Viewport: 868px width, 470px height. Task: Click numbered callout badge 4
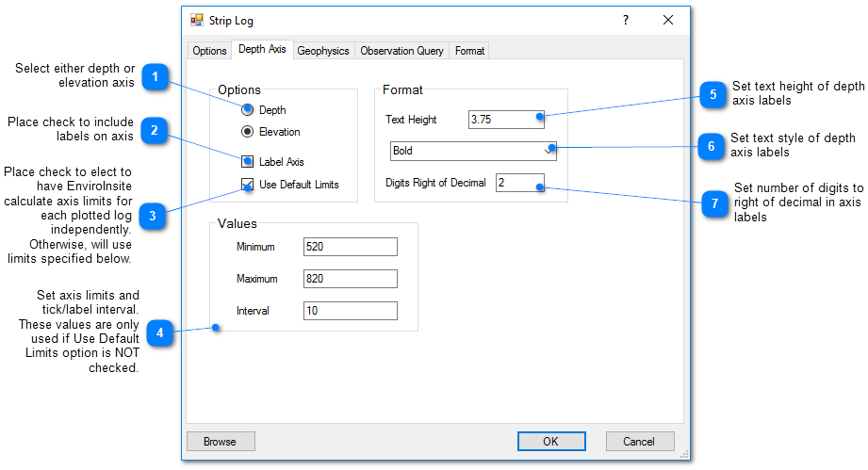[160, 332]
